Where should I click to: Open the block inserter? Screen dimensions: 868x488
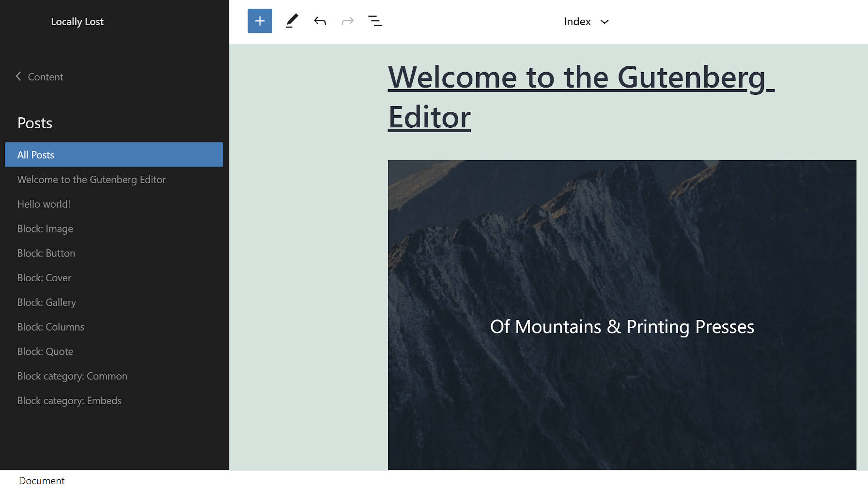point(260,21)
